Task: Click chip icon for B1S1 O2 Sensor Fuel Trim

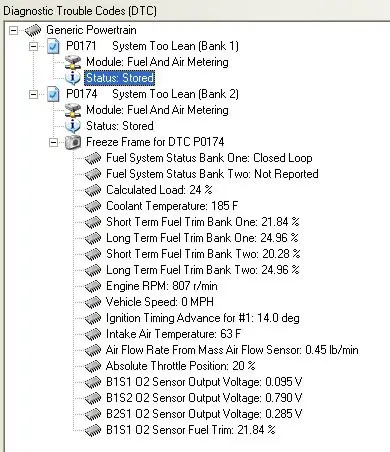Action: 93,430
